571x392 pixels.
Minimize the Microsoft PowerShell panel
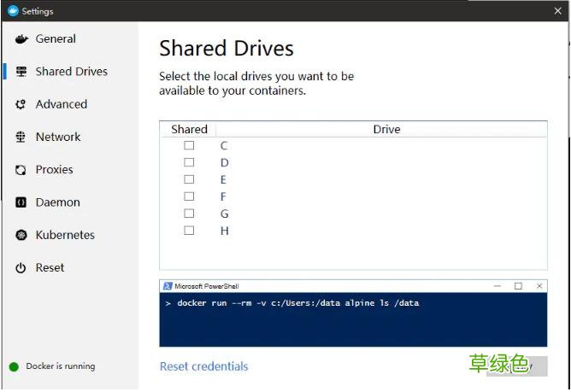click(497, 286)
